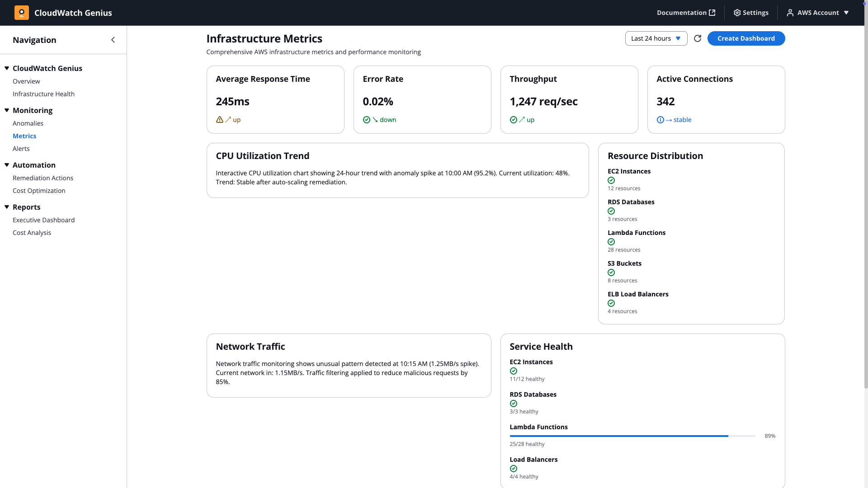Open the Last 24 hours time range dropdown

point(656,38)
